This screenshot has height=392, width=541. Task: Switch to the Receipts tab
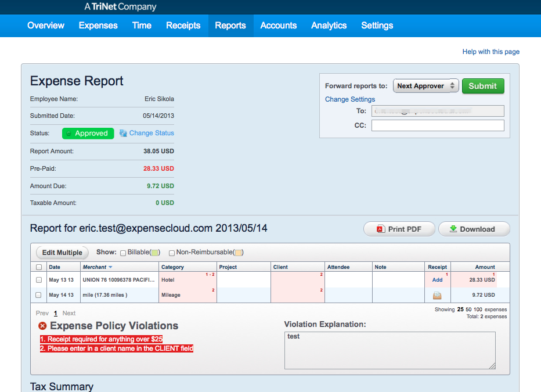pos(183,26)
